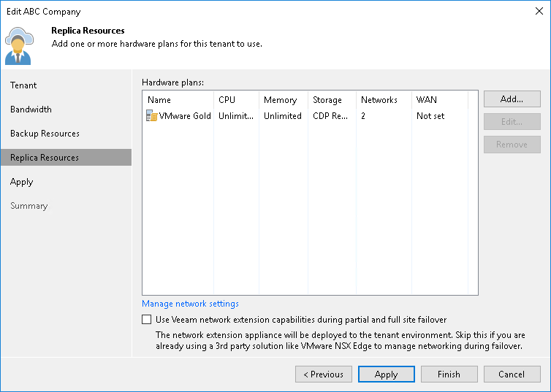Switch to the Bandwidth step

(31, 109)
